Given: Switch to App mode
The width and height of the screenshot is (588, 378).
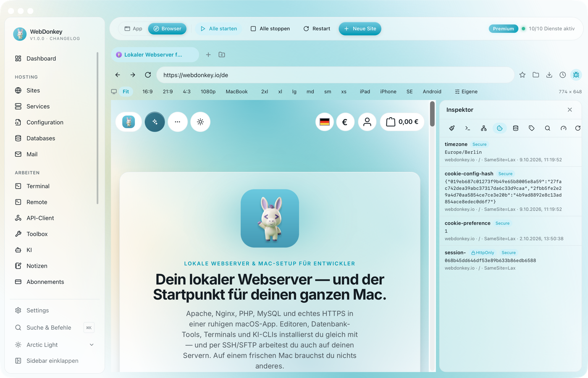Looking at the screenshot, I should (x=134, y=29).
